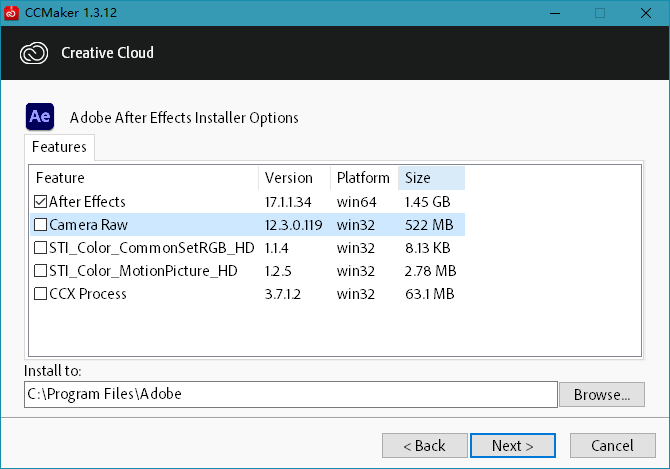Click the CCMaker title bar icon
Screen dimensions: 670x469
click(11, 13)
